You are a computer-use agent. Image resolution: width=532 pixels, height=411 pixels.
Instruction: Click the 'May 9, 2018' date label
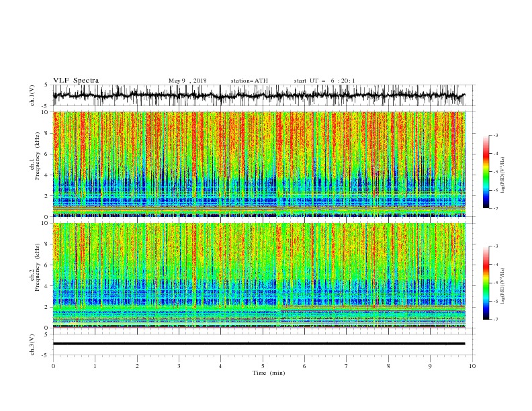coord(187,81)
